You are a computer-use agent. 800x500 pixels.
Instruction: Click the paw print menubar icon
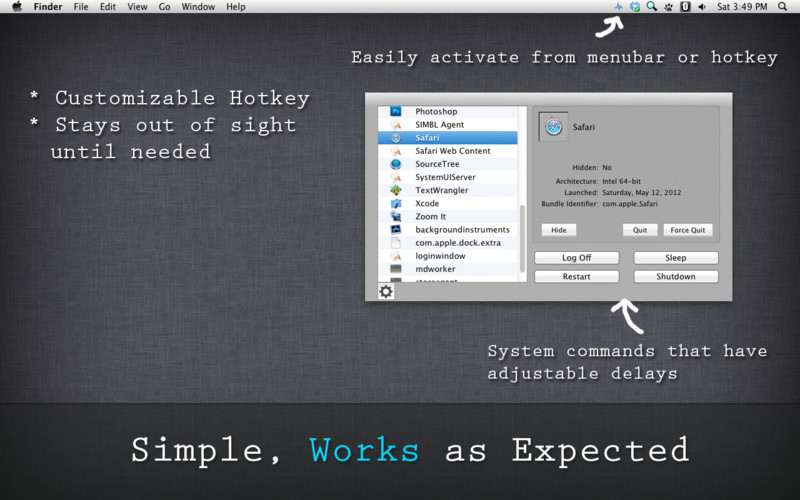coord(668,7)
